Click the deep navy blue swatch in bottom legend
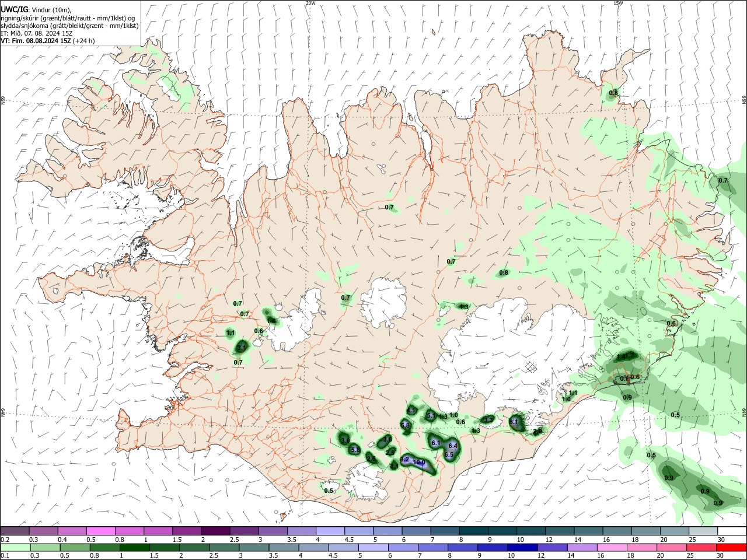Screen dimensions: 747x560 [522, 547]
